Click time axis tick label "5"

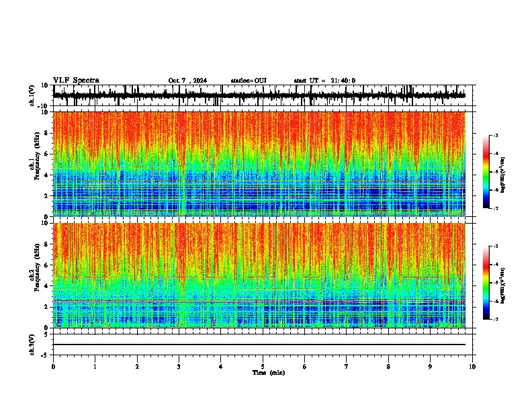[x=263, y=367]
